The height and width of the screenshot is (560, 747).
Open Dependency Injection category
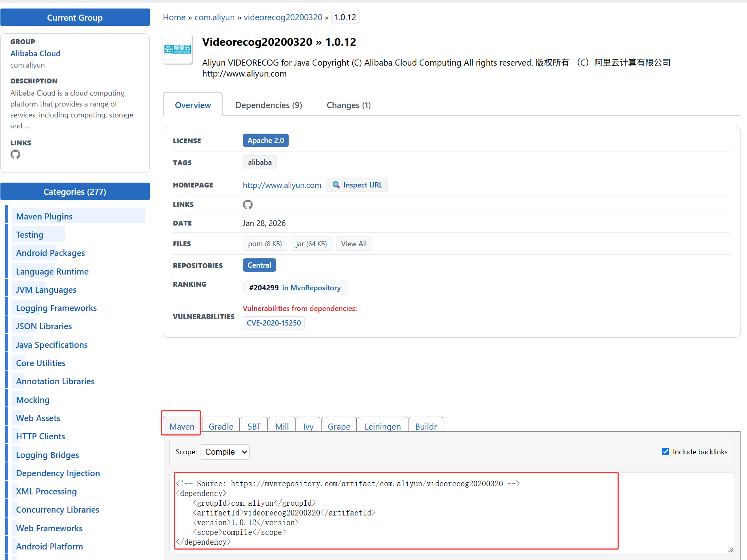(x=58, y=473)
